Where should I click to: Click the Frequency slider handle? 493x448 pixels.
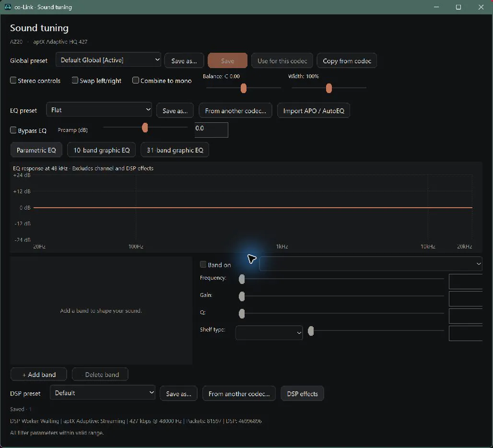[x=242, y=279]
